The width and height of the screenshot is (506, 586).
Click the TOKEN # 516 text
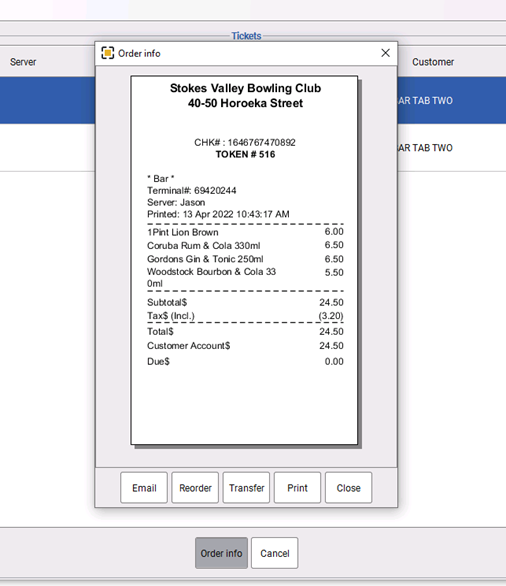tap(245, 154)
